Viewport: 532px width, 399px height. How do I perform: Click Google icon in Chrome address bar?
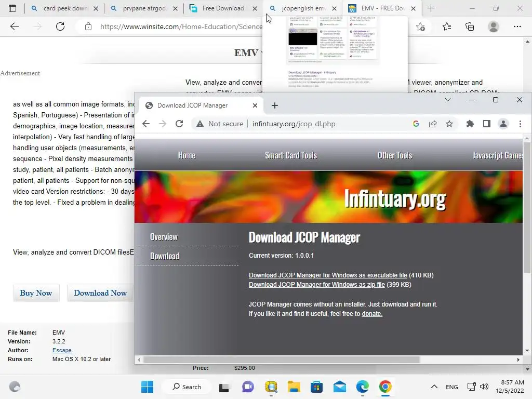(x=416, y=124)
